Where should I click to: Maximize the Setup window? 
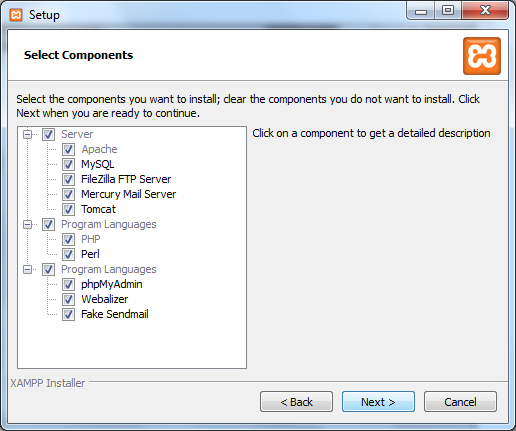point(448,11)
